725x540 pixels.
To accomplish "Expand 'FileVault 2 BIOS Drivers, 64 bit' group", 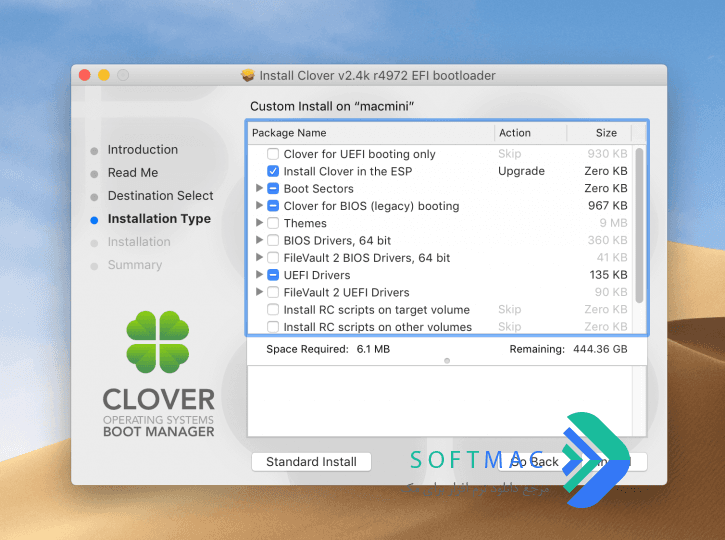I will [259, 257].
